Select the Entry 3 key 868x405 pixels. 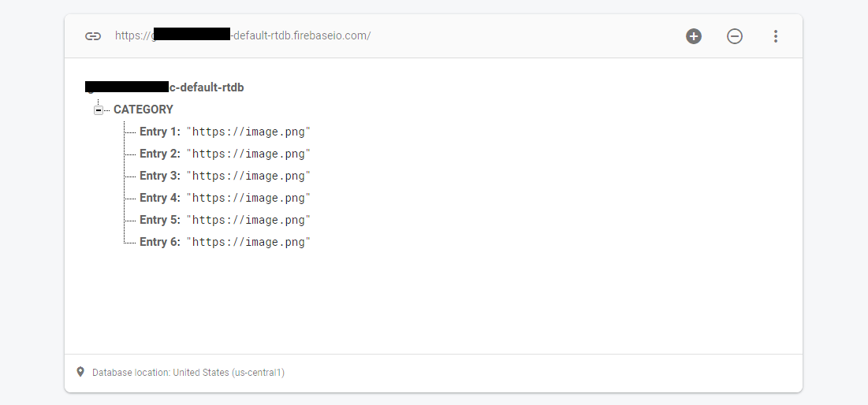point(160,176)
